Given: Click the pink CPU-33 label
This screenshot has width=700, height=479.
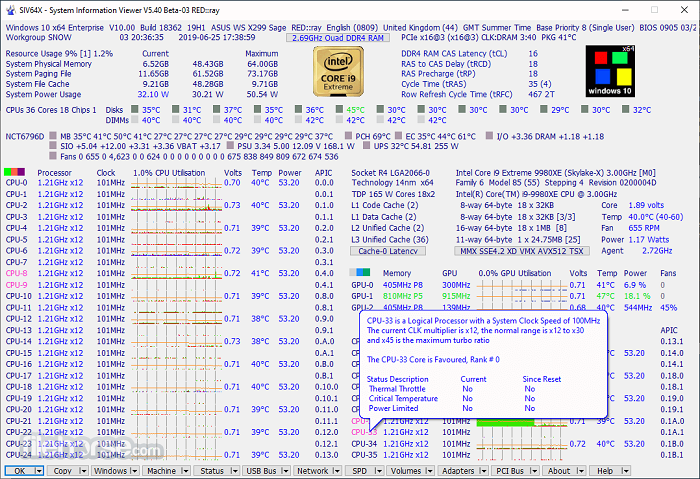Looking at the screenshot, I should [364, 432].
